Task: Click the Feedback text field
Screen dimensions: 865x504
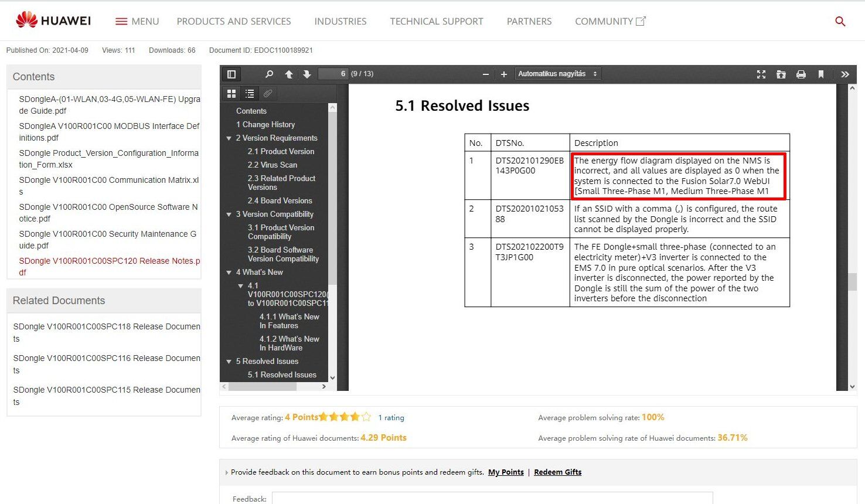Action: click(x=492, y=498)
